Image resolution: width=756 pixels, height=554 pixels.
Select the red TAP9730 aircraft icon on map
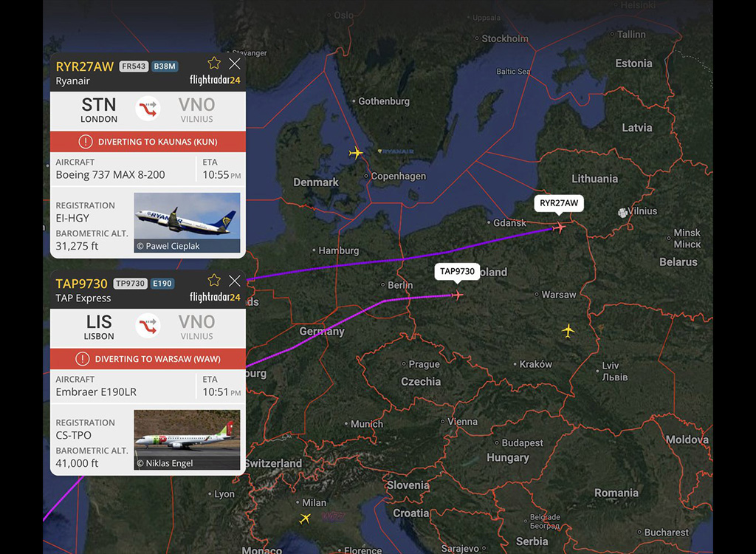[457, 295]
